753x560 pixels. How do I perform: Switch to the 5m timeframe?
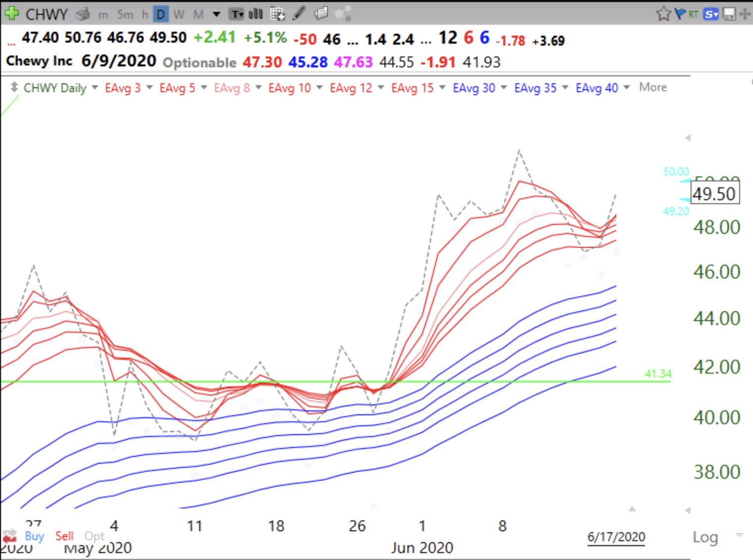pos(125,15)
